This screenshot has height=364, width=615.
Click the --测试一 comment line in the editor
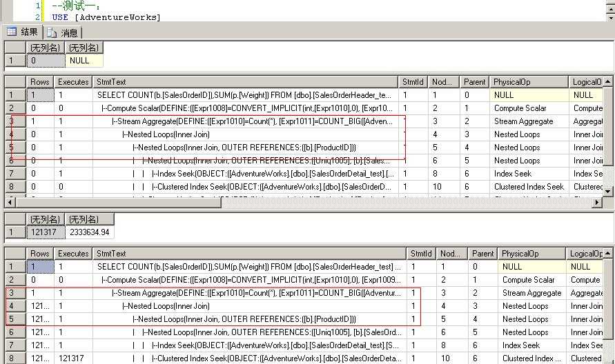pos(76,6)
